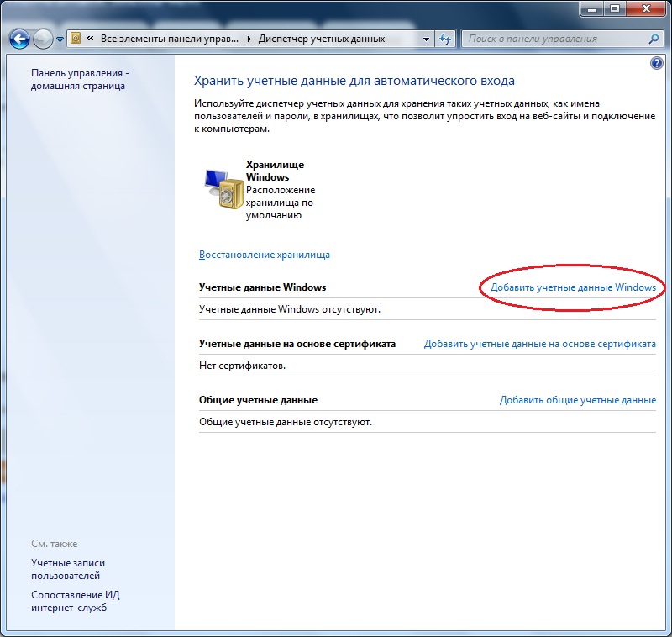Go back with the blue arrow button
Image resolution: width=672 pixels, height=637 pixels.
pos(19,39)
